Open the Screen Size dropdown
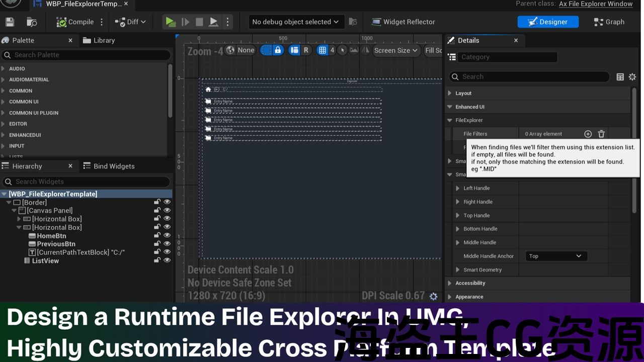Viewport: 644px width, 362px height. click(x=395, y=50)
